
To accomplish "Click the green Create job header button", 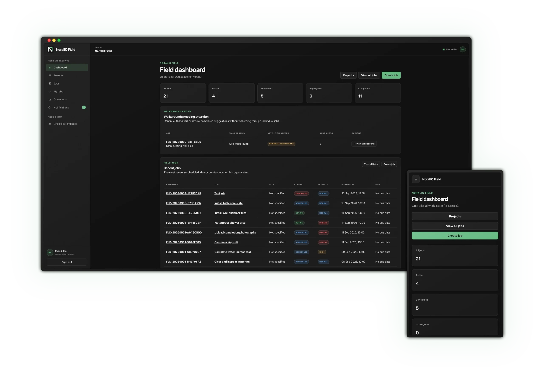I will 391,75.
